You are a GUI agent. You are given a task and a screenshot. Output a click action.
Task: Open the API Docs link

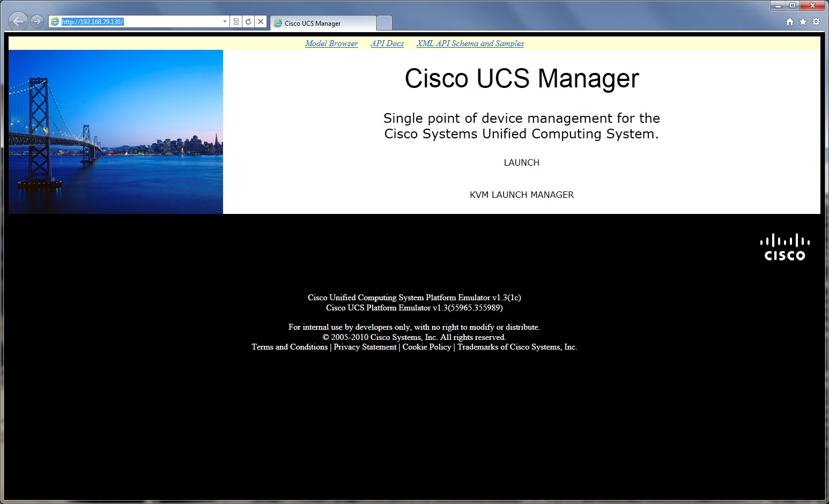[387, 43]
